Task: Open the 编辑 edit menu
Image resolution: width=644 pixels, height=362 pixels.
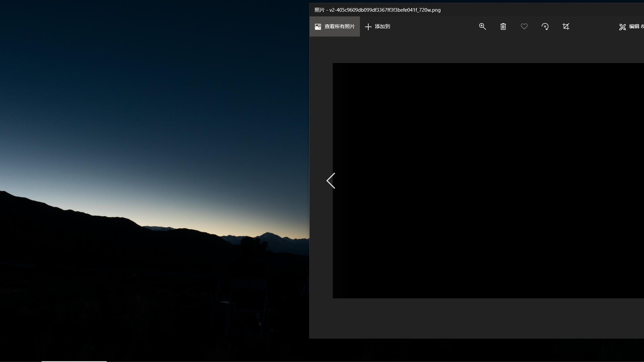Action: (x=631, y=26)
